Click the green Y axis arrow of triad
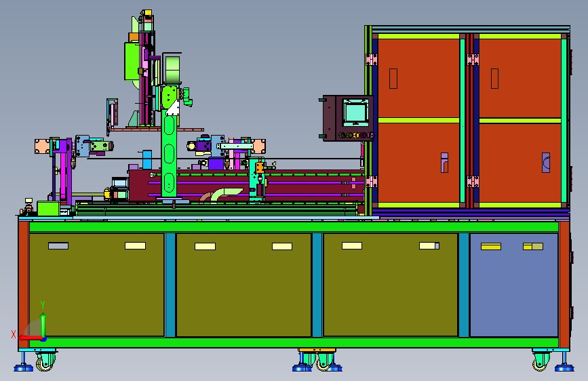Viewport: 588px width, 381px height. click(43, 325)
